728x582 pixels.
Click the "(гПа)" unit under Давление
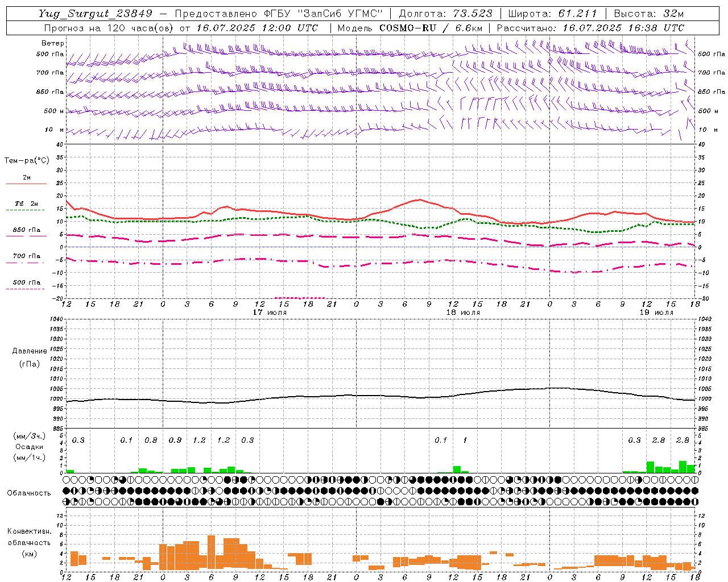click(30, 364)
